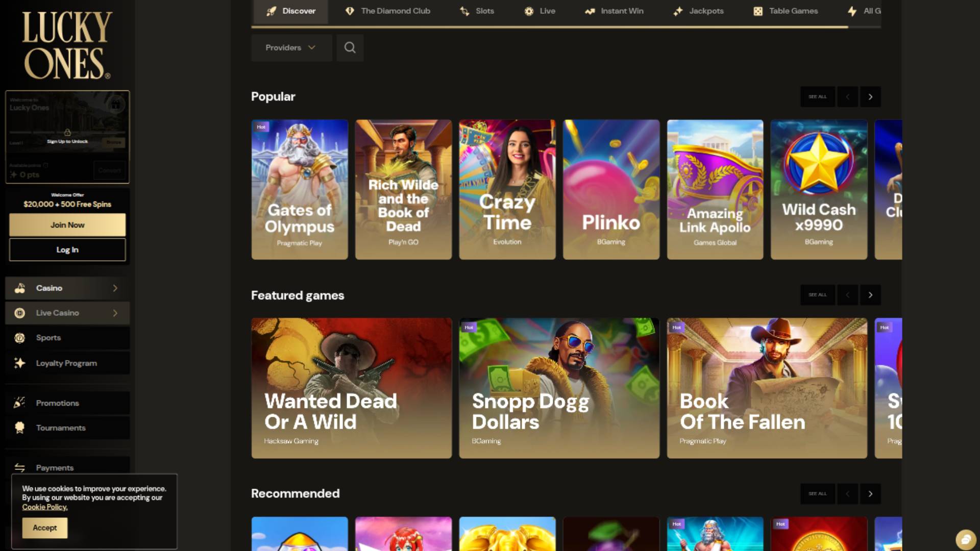Switch to the Slots tab
The width and height of the screenshot is (980, 551).
477,11
